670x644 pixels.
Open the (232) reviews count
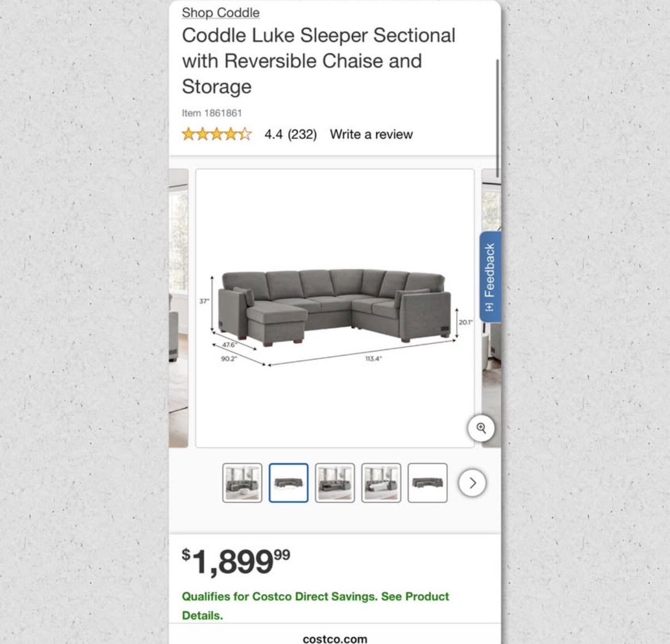pyautogui.click(x=302, y=134)
